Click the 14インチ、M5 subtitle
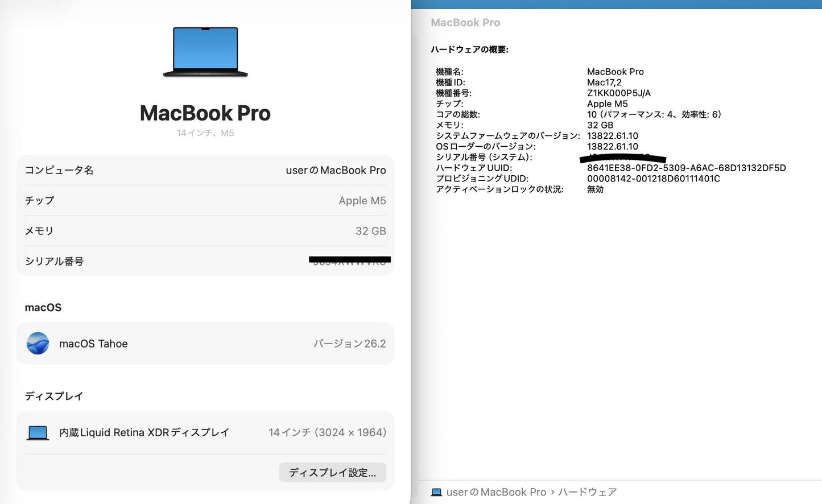 click(x=205, y=133)
